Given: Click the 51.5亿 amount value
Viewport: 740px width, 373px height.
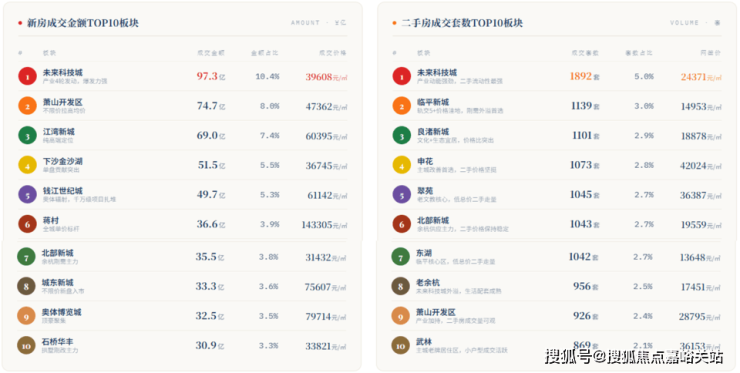Looking at the screenshot, I should tap(211, 165).
